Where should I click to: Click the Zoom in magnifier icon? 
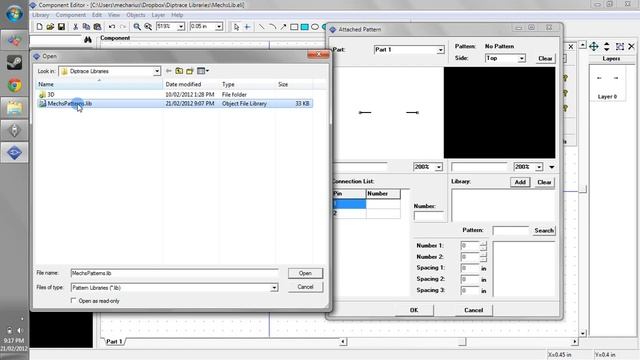[137, 27]
